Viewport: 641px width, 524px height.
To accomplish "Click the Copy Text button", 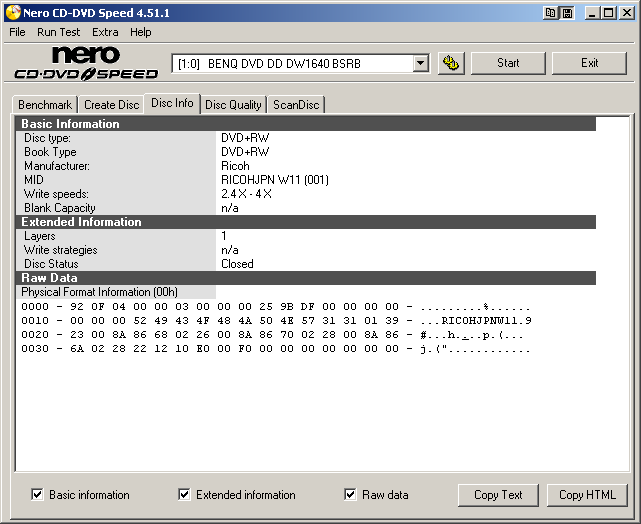I will (x=498, y=495).
